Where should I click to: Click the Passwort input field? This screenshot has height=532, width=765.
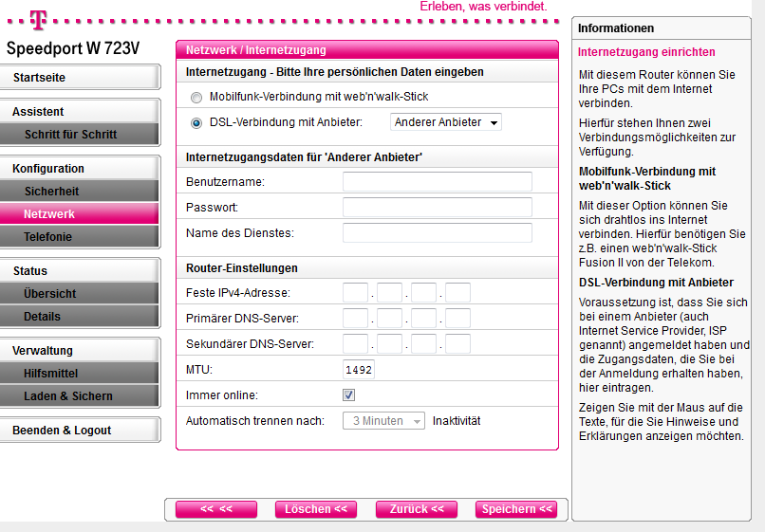pyautogui.click(x=438, y=208)
